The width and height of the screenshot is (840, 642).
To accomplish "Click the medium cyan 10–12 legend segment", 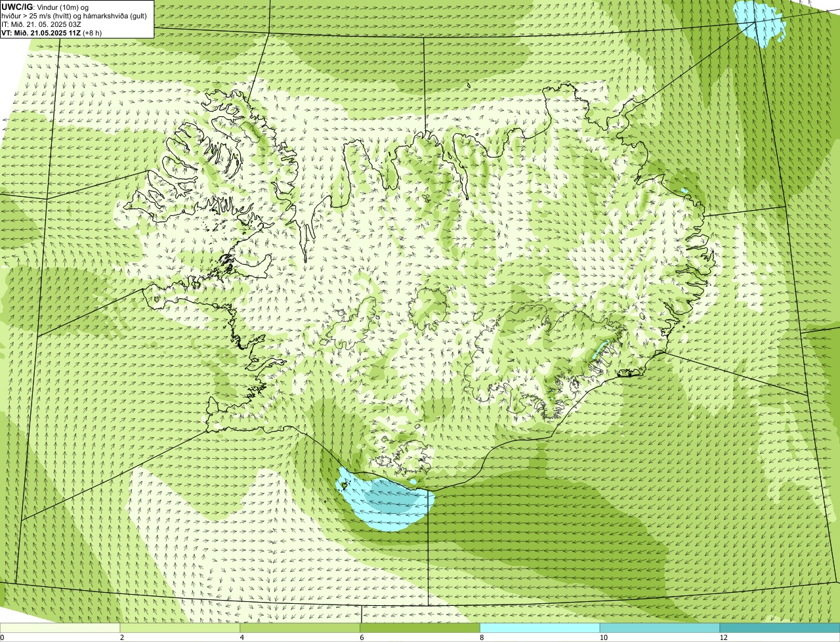I will (660, 628).
